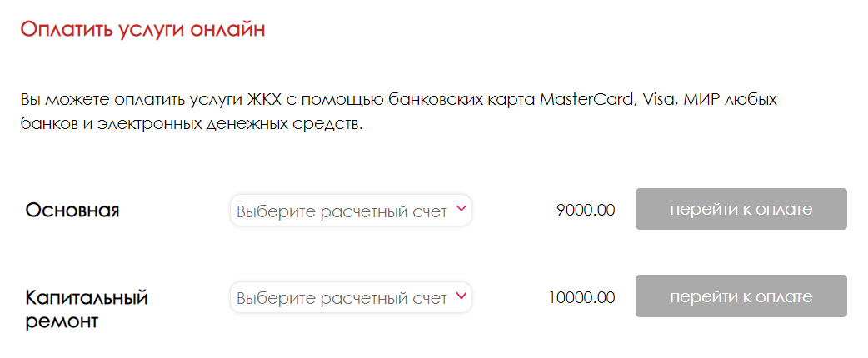Viewport: 868px width, 358px height.
Task: Click the 'Оплатить услуги онлайн' heading
Action: point(142,29)
